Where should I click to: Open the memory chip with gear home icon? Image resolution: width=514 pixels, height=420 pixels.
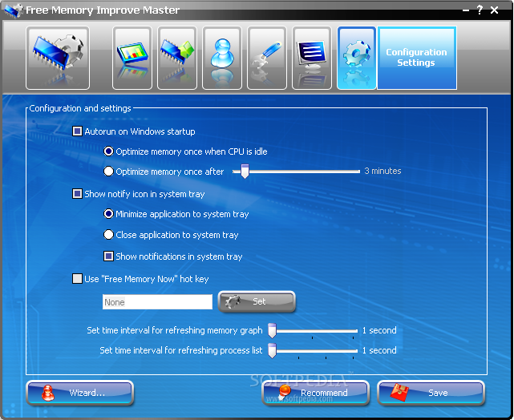(x=58, y=58)
